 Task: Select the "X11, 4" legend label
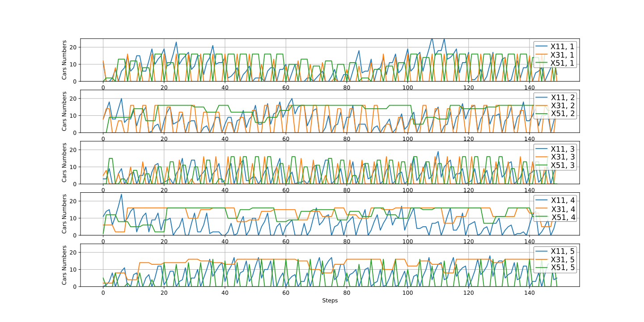point(562,200)
